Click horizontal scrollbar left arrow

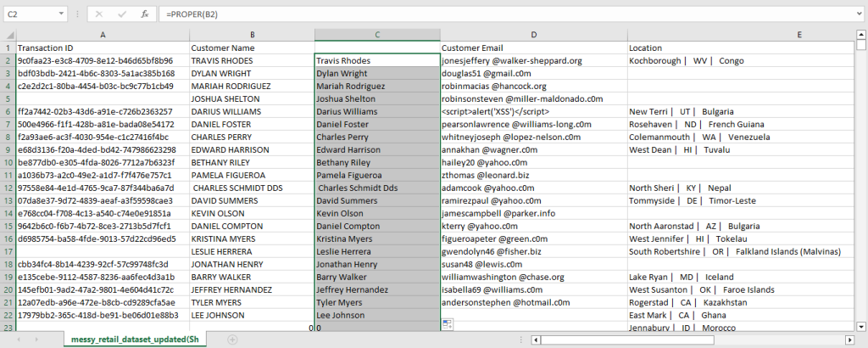536,340
